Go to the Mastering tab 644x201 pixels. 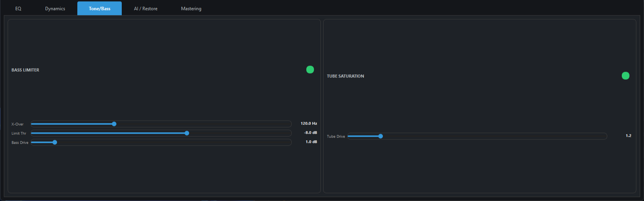(x=191, y=8)
